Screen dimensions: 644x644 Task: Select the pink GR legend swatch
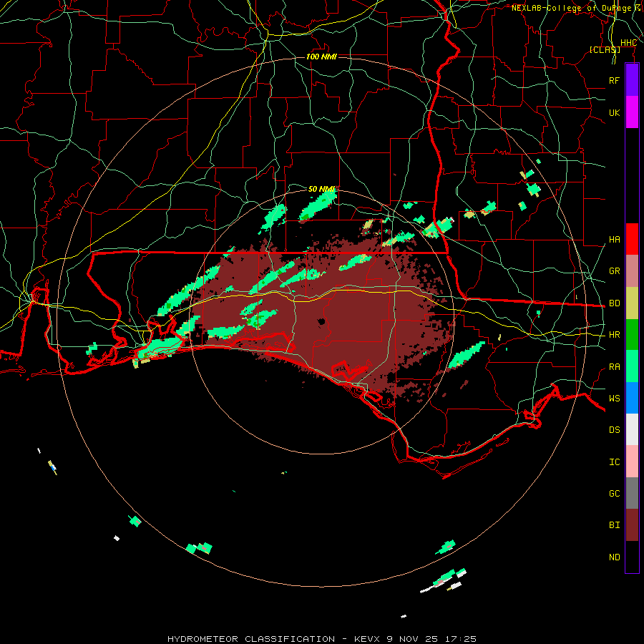[x=632, y=271]
